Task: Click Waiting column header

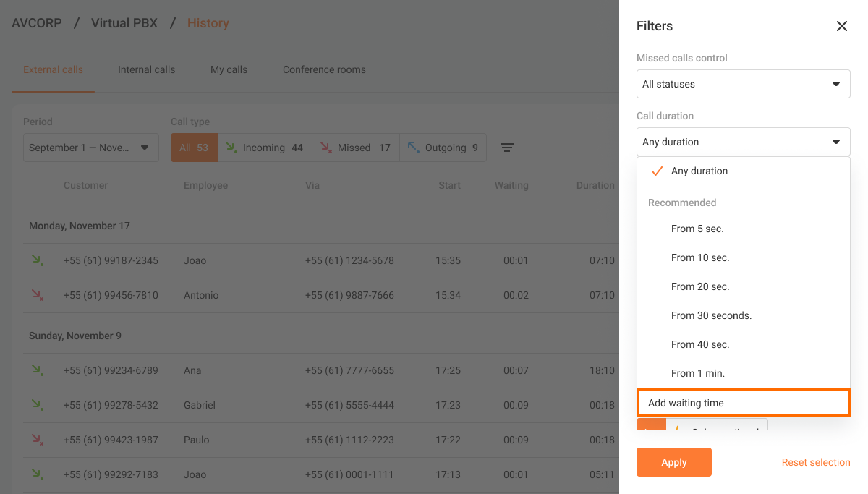Action: tap(511, 185)
